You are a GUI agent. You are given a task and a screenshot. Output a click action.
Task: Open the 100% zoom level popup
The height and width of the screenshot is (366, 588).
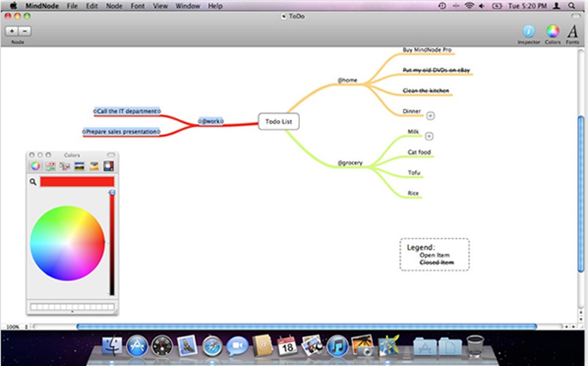[17, 327]
